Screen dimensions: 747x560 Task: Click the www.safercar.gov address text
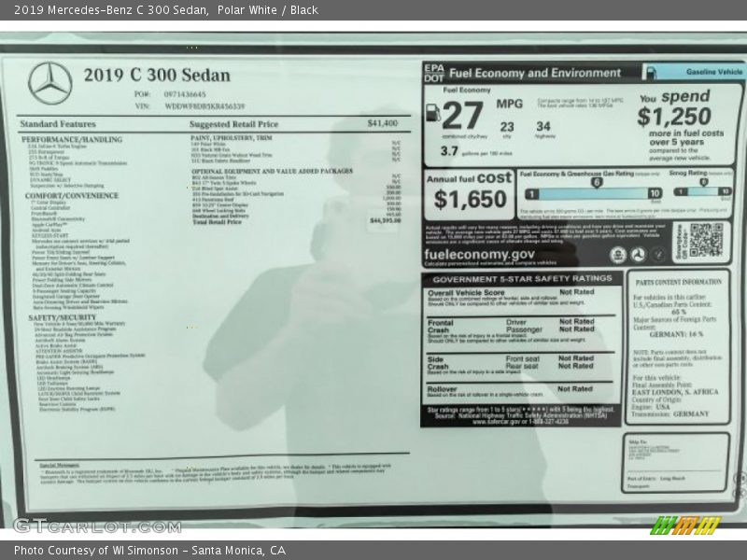(x=520, y=422)
